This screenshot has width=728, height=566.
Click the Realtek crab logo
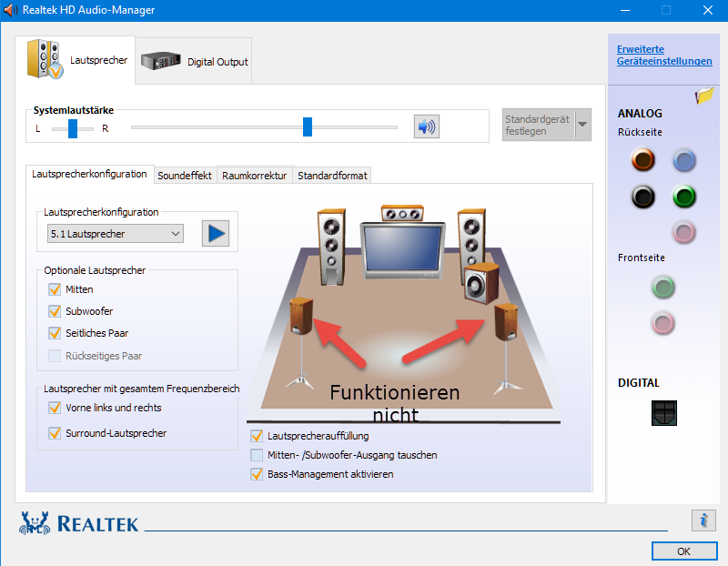(x=35, y=523)
